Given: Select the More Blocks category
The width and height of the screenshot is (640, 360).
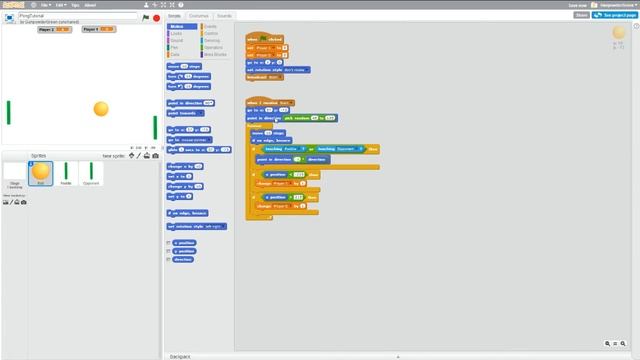Looking at the screenshot, I should click(215, 54).
